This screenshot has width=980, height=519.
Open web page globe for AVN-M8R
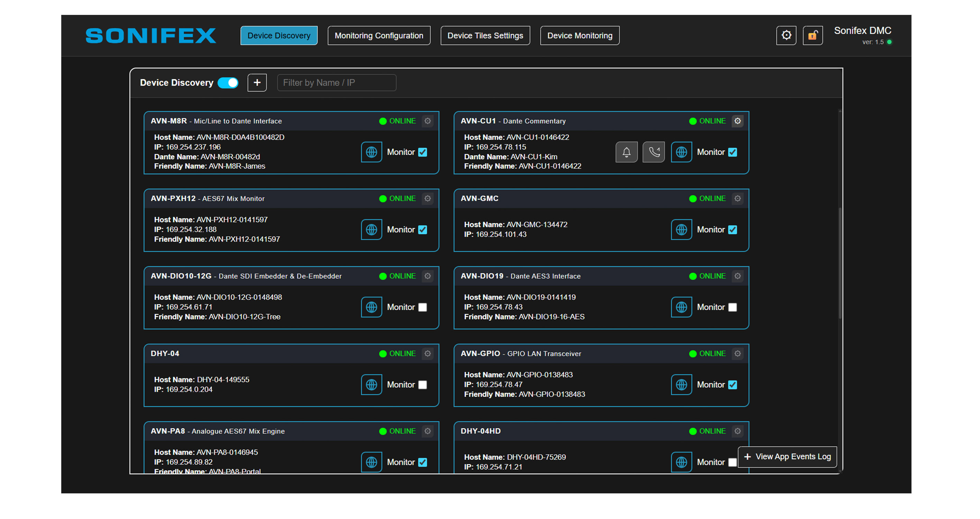pyautogui.click(x=371, y=152)
